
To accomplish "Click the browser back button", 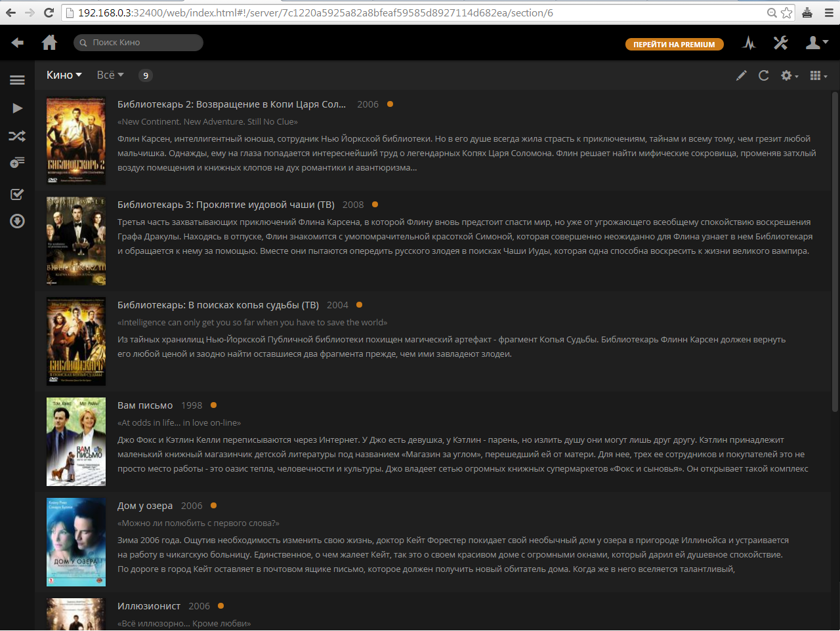I will click(10, 12).
